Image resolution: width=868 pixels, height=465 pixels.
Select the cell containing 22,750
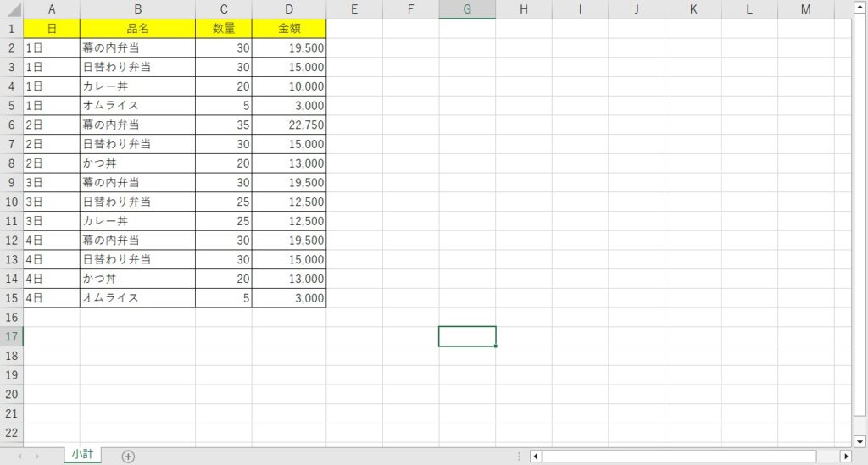pyautogui.click(x=289, y=125)
